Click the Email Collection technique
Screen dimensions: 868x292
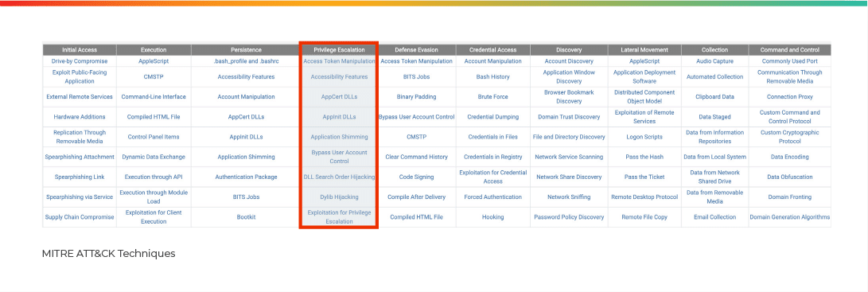714,217
